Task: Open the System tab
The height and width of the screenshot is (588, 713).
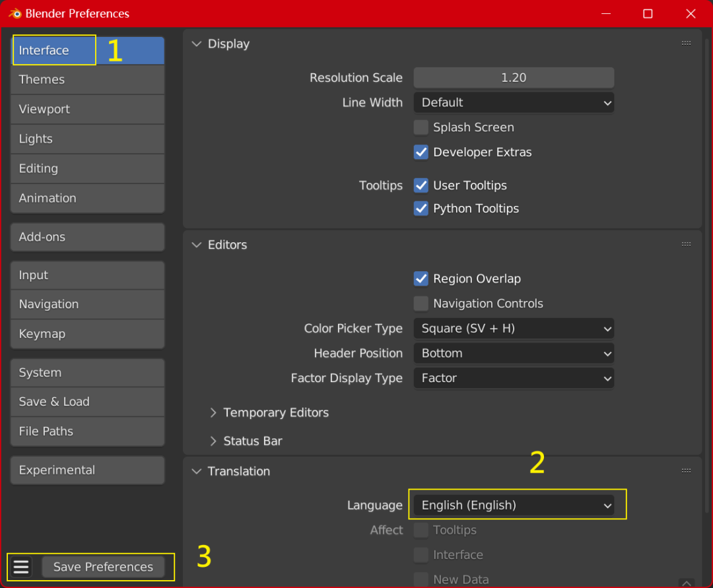Action: coord(88,373)
